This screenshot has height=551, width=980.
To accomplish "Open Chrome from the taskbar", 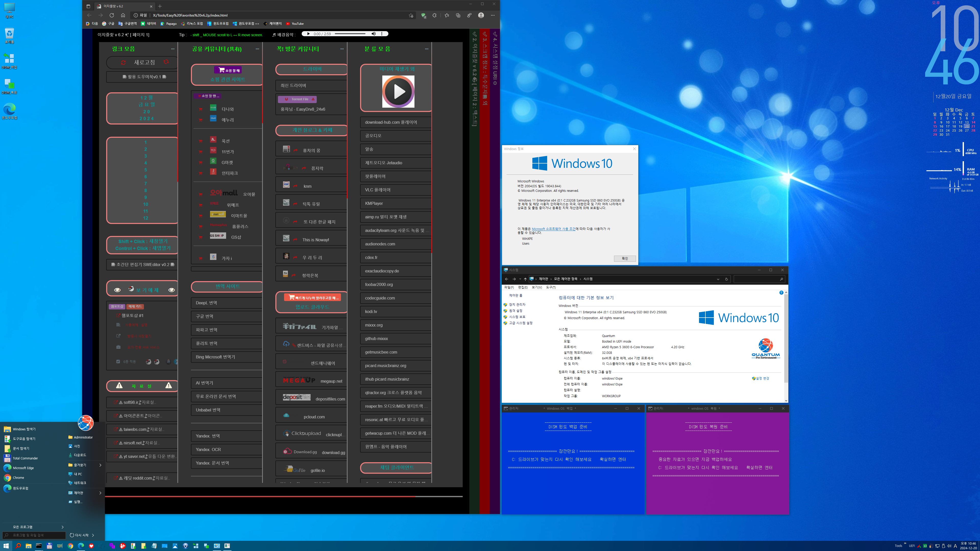I will (x=70, y=546).
